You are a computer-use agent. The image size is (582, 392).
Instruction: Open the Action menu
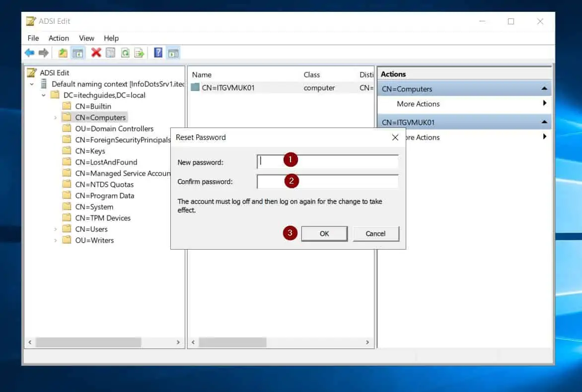59,38
